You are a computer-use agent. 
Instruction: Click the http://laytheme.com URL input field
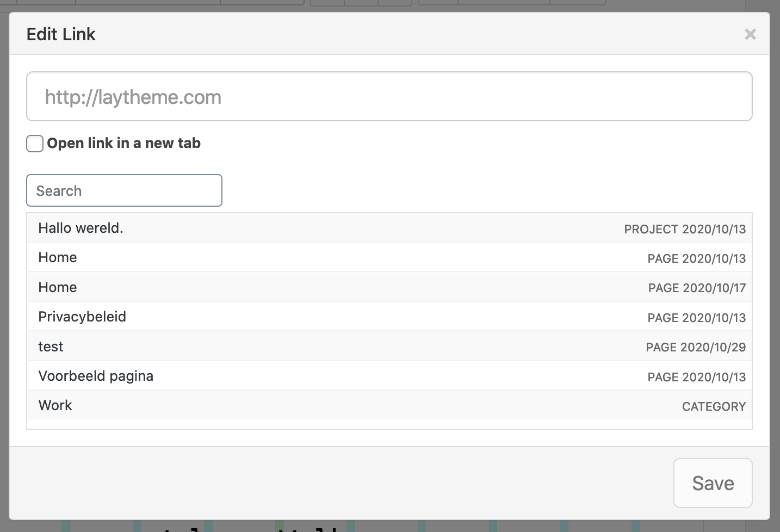[389, 97]
